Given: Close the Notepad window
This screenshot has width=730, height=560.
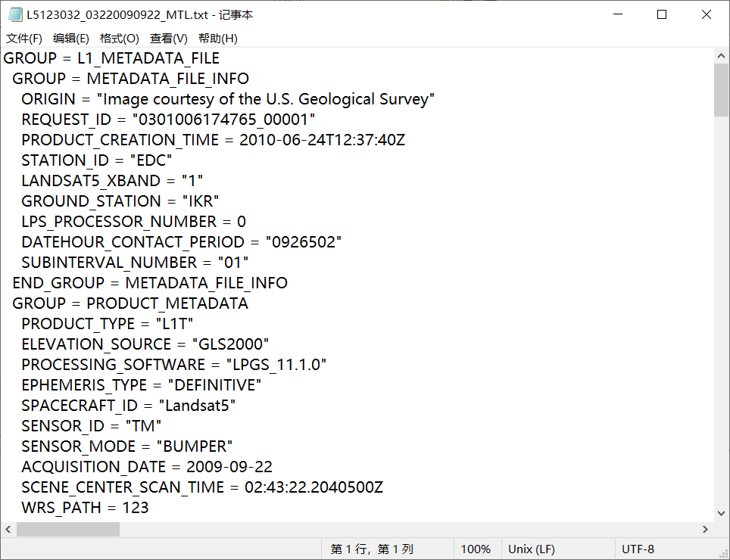Looking at the screenshot, I should (707, 14).
